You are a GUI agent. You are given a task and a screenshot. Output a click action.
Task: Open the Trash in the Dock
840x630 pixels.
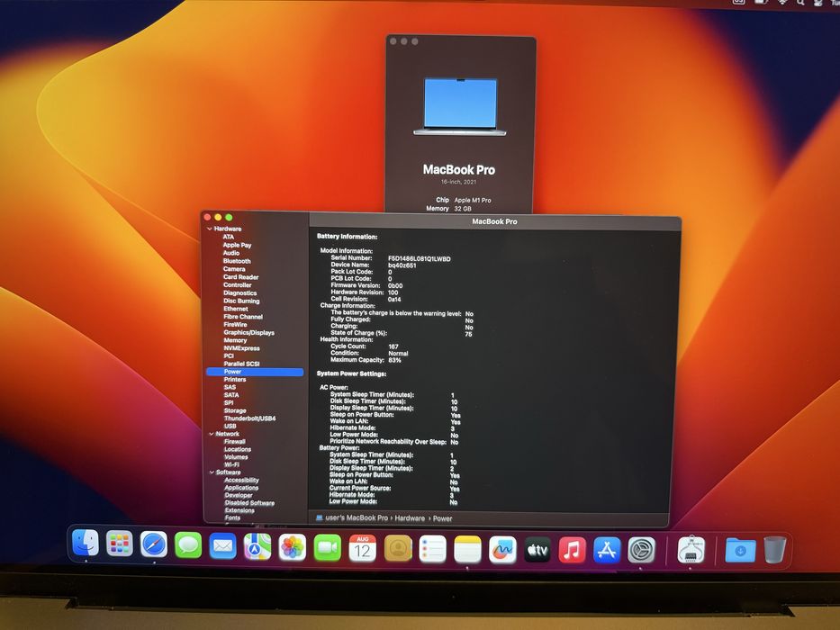[x=774, y=550]
